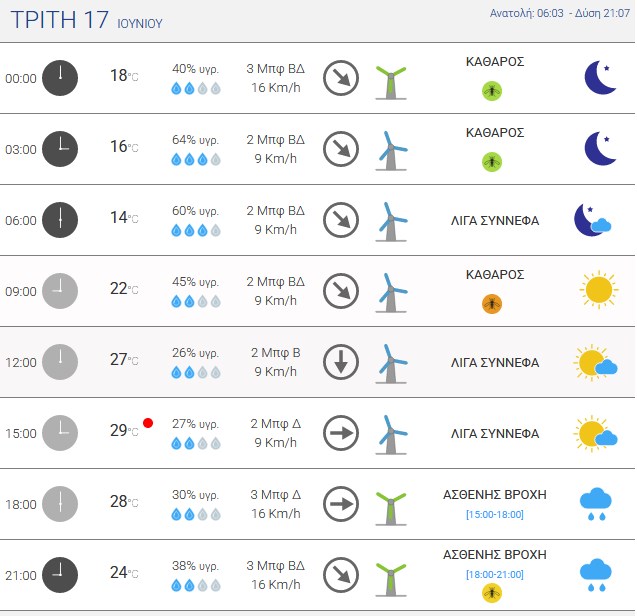Click the downward wind arrow at 12:00
Screen dimensions: 637x616
point(341,362)
